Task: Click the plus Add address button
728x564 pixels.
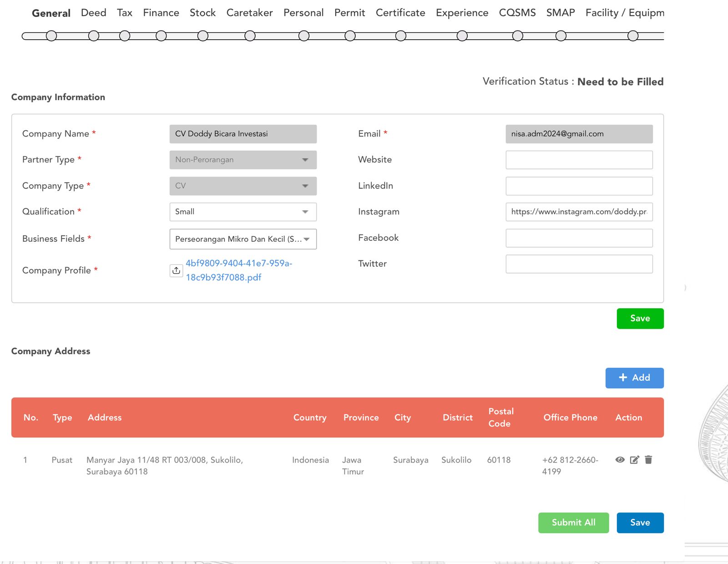Action: point(634,378)
